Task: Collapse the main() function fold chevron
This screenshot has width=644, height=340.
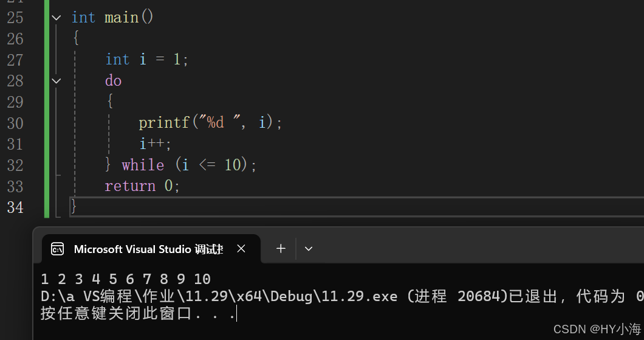Action: click(x=57, y=18)
